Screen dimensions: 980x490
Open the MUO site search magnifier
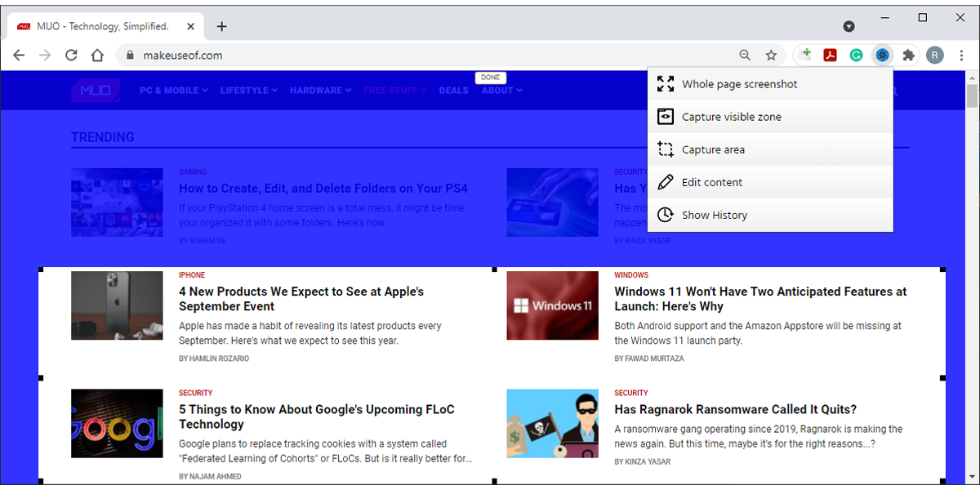[x=892, y=90]
